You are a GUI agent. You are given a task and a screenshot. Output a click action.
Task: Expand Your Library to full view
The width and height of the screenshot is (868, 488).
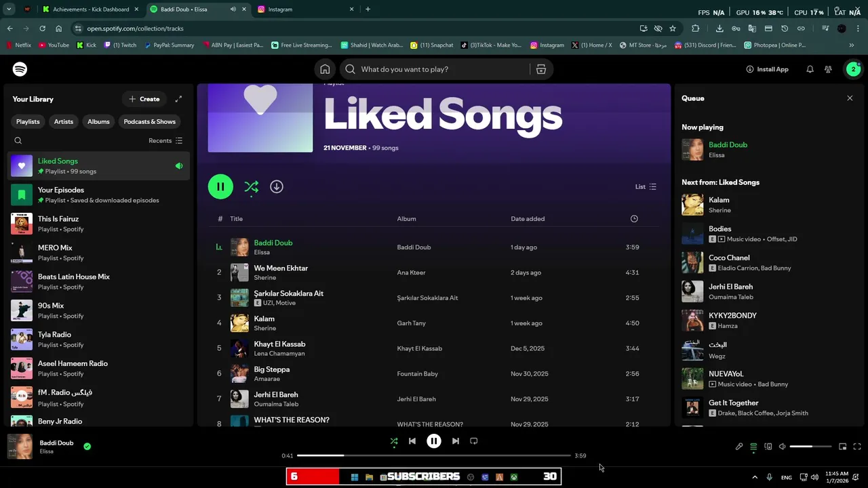pyautogui.click(x=178, y=99)
